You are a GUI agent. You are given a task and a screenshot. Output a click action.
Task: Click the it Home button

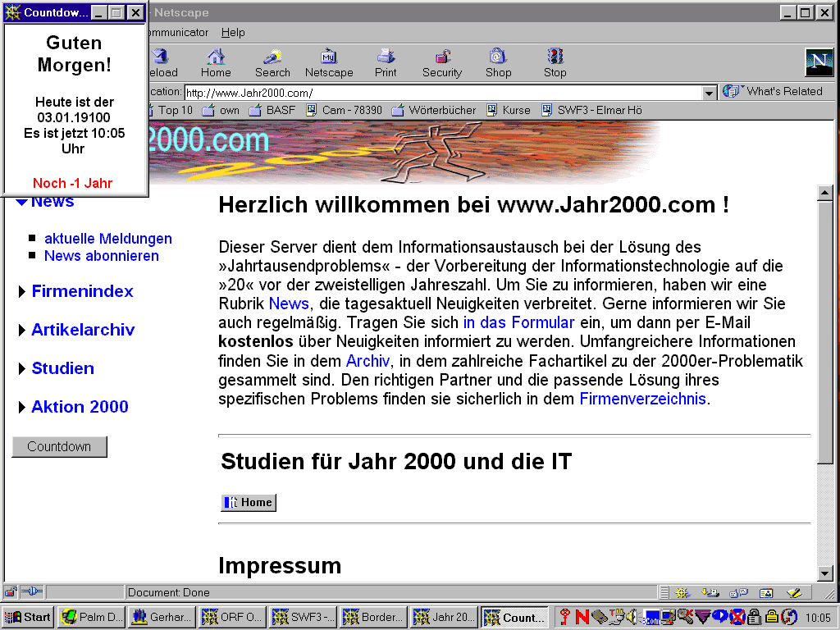click(249, 503)
